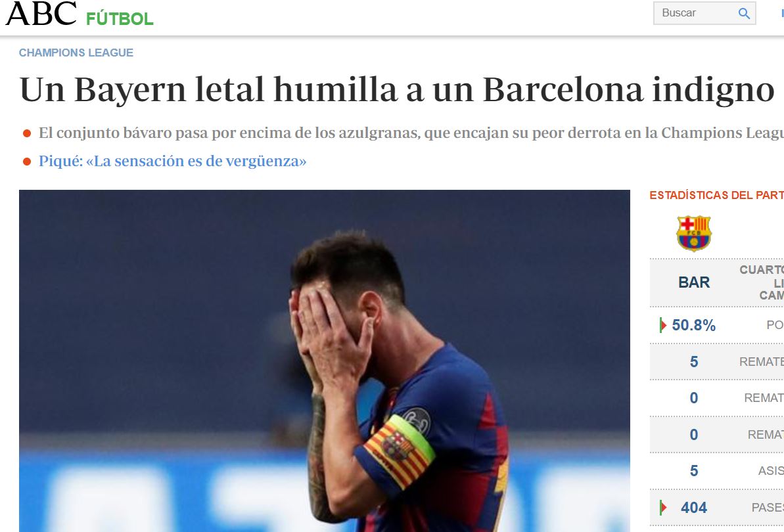The width and height of the screenshot is (784, 532).
Task: Click the CUARTOS round label
Action: tap(762, 270)
